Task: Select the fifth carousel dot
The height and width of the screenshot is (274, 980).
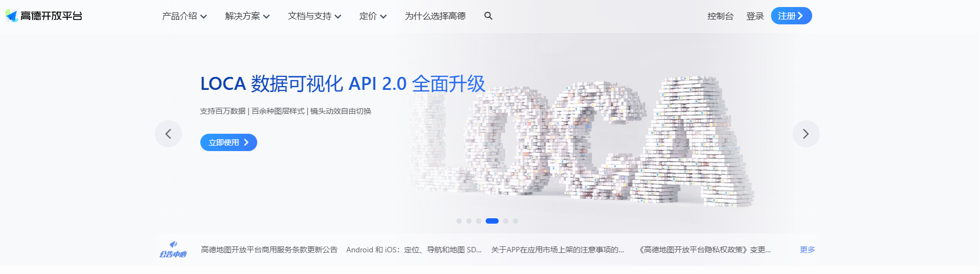Action: click(506, 221)
